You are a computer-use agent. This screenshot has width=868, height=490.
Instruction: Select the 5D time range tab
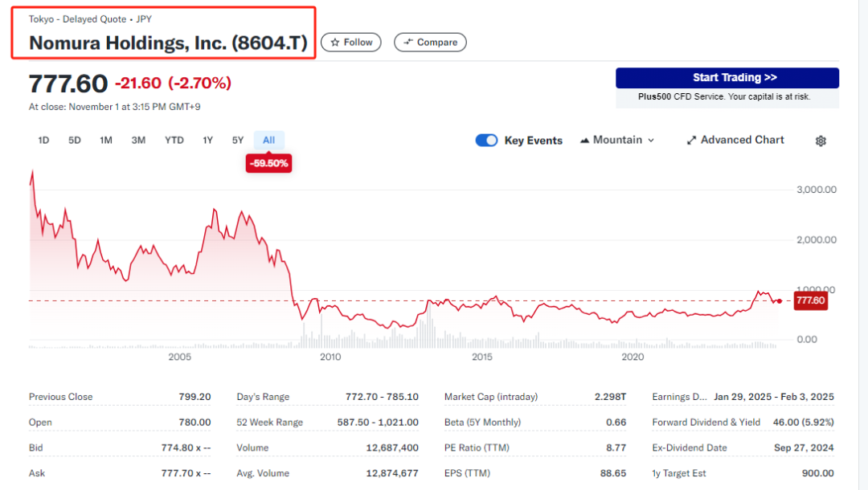75,141
